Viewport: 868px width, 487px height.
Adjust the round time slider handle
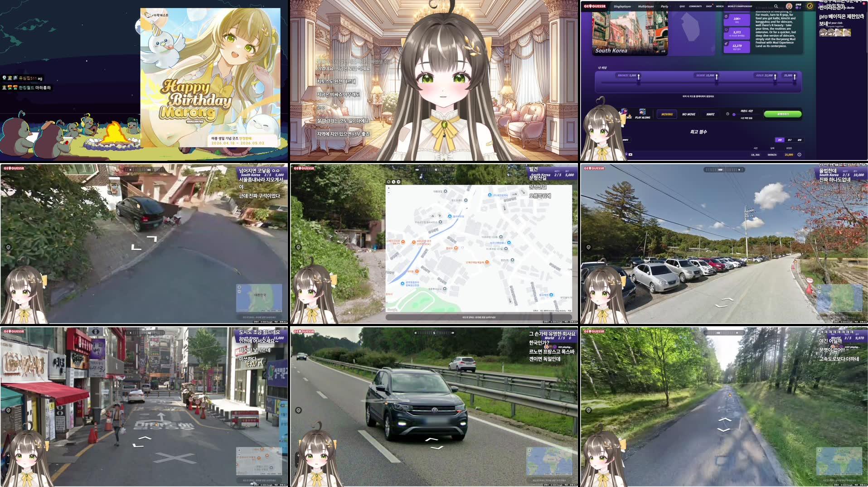[734, 114]
